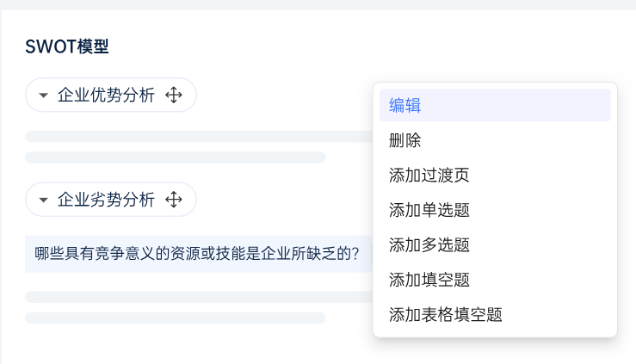Viewport: 636px width, 364px height.
Task: Click 添加过渡页 menu option
Action: tap(429, 176)
